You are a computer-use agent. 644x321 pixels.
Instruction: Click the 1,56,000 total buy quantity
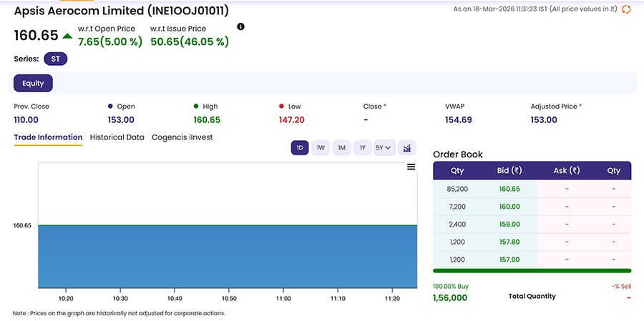[x=450, y=298]
